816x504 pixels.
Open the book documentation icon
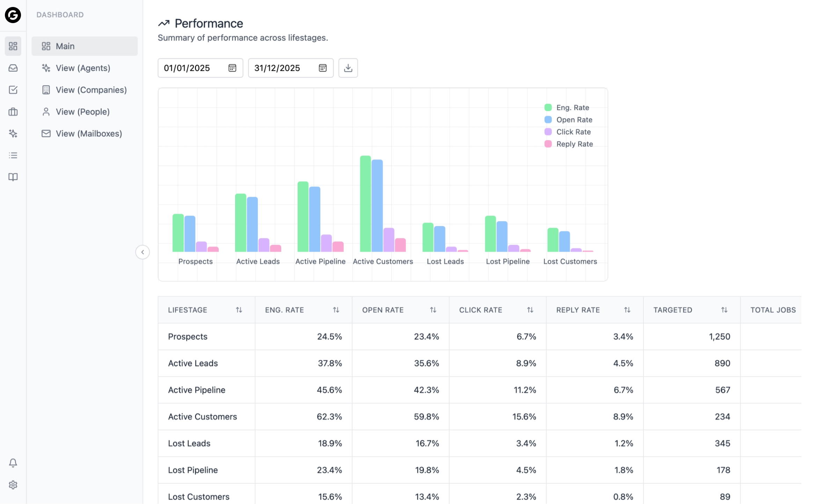pyautogui.click(x=13, y=177)
